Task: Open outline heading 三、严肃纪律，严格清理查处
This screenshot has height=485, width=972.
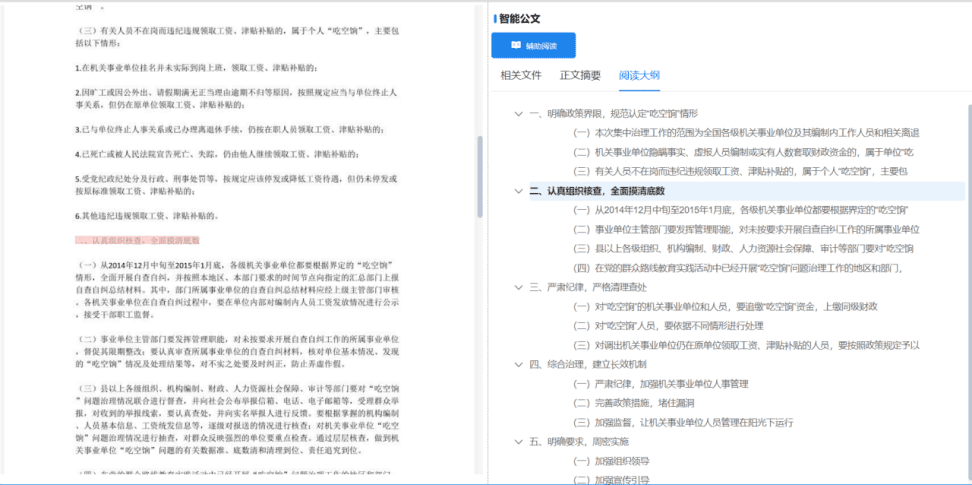Action: pyautogui.click(x=588, y=287)
